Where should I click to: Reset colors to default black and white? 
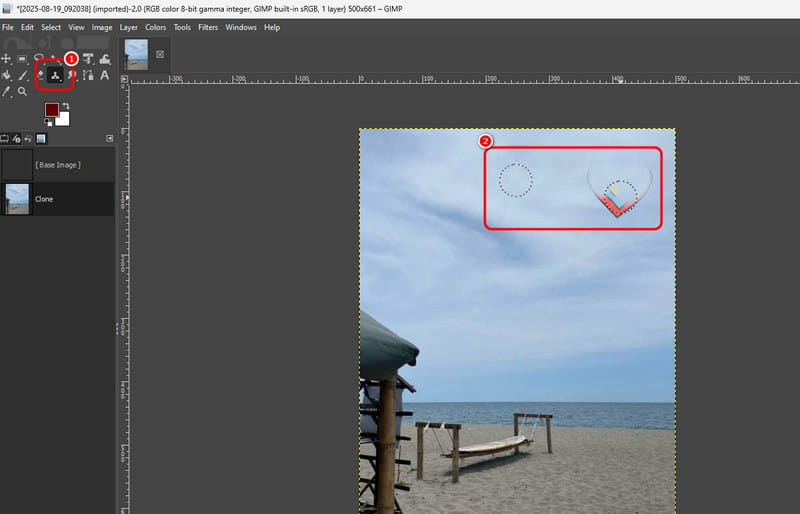(46, 124)
